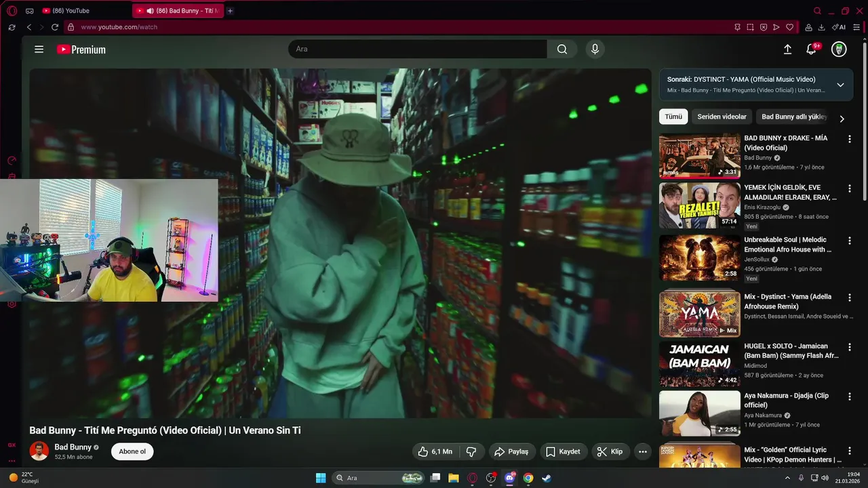Open more actions three-dot button
The width and height of the screenshot is (868, 488).
pyautogui.click(x=643, y=451)
